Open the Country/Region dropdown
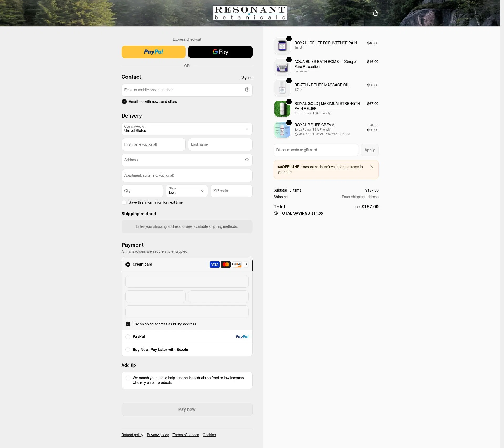The width and height of the screenshot is (504, 448). click(187, 129)
